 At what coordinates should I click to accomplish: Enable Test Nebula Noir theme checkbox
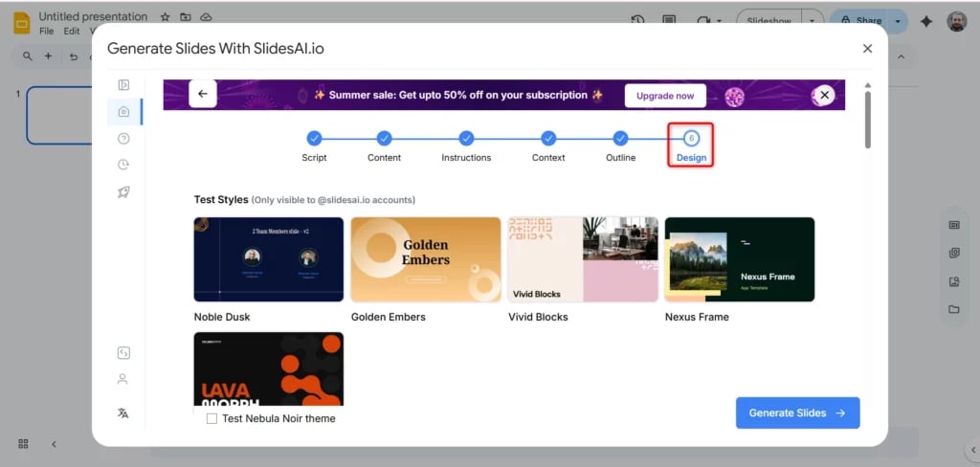tap(212, 418)
